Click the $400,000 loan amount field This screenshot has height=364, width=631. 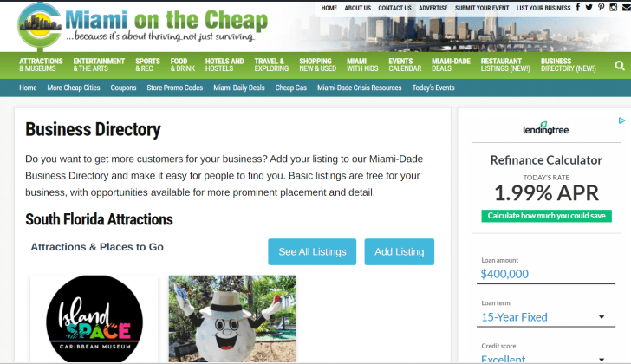click(x=546, y=274)
